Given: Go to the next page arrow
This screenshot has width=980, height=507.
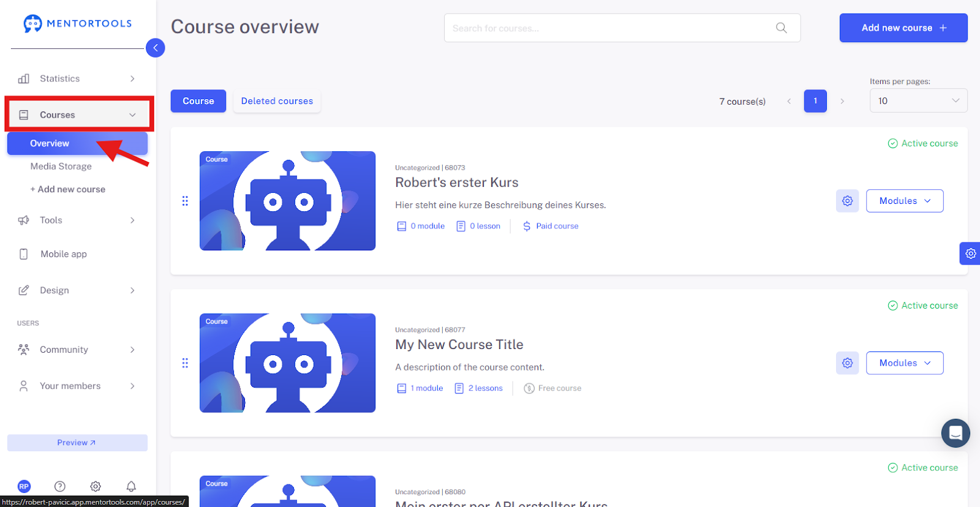Looking at the screenshot, I should coord(842,101).
